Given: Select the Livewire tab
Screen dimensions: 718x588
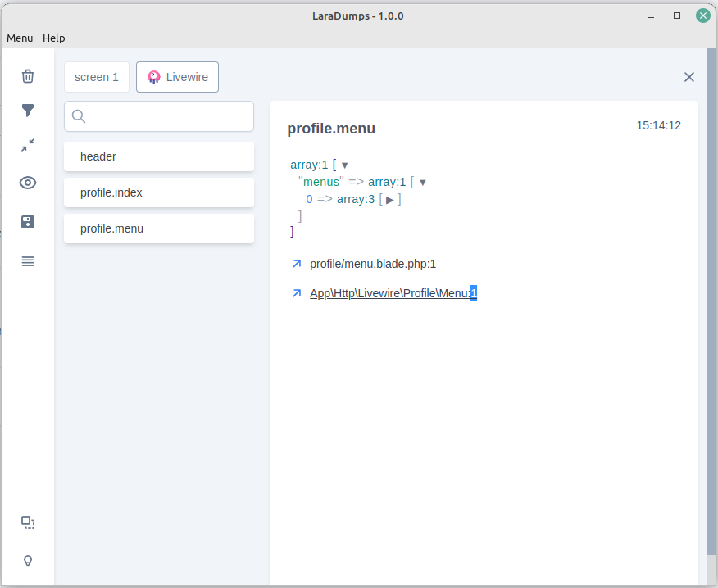Looking at the screenshot, I should point(177,77).
